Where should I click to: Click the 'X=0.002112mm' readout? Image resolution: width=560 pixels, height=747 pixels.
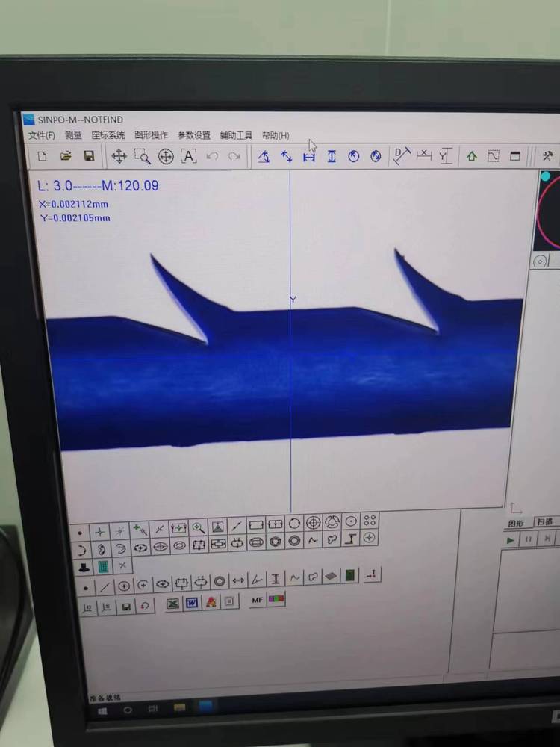tap(74, 204)
